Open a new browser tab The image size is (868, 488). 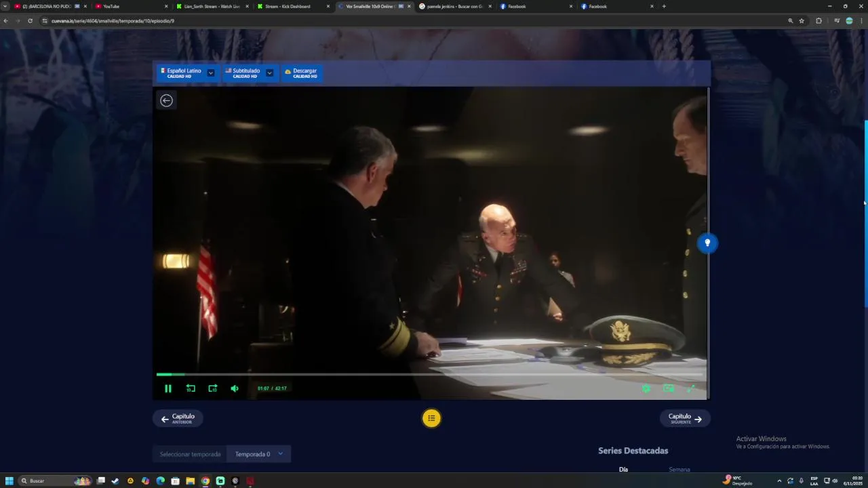click(664, 6)
